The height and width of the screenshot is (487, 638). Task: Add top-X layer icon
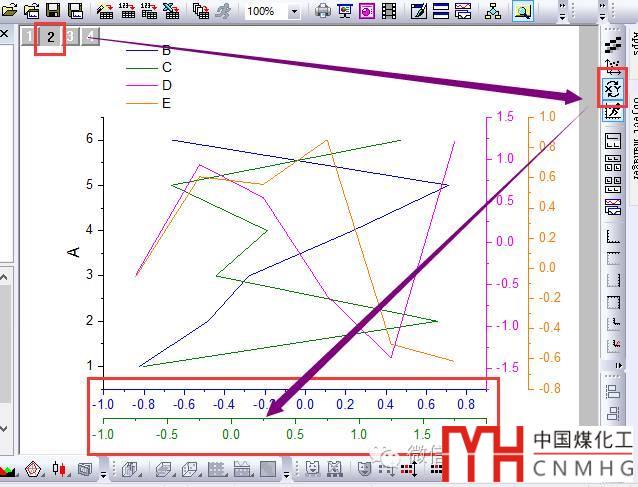(x=613, y=258)
